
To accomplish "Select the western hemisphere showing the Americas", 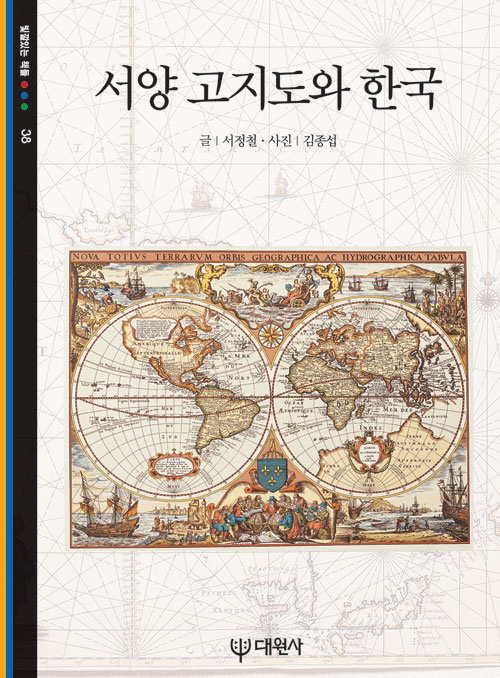I will pos(173,397).
